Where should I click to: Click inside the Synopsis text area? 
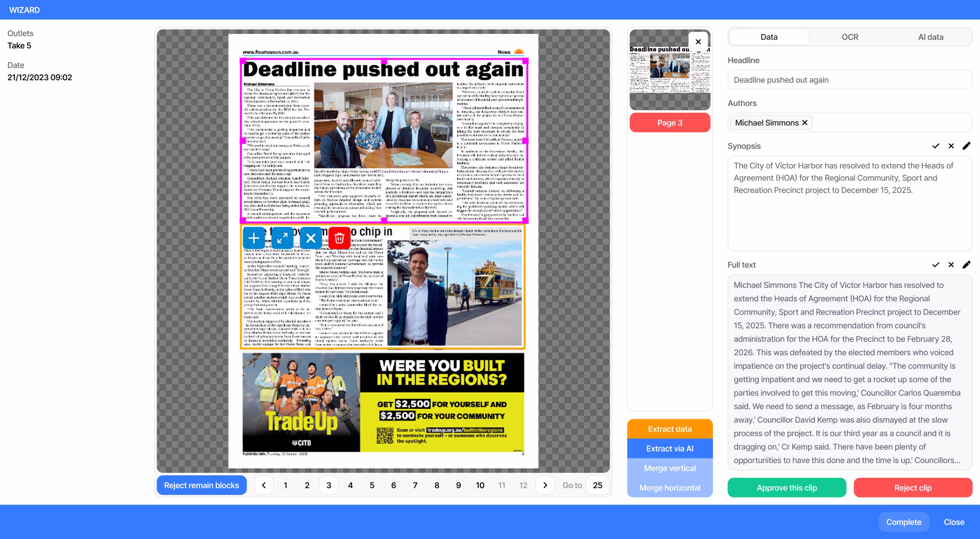pos(850,203)
